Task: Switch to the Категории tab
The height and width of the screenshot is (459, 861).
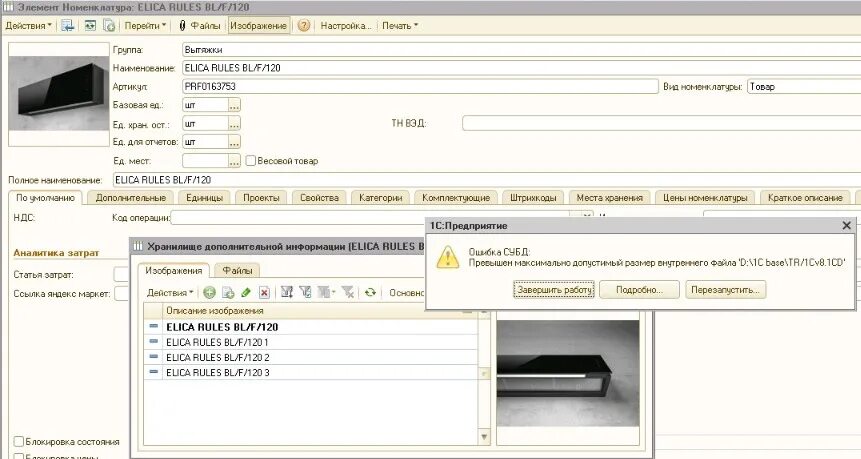Action: [x=381, y=198]
